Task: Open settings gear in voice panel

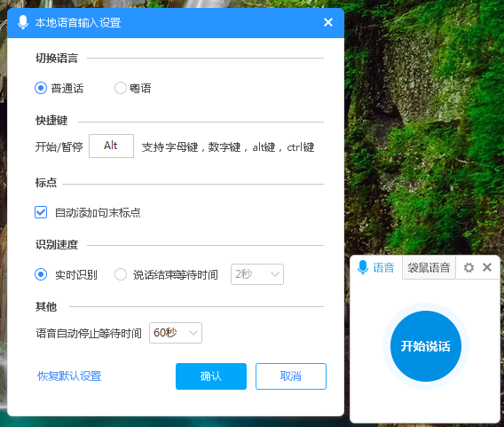Action: [x=469, y=267]
